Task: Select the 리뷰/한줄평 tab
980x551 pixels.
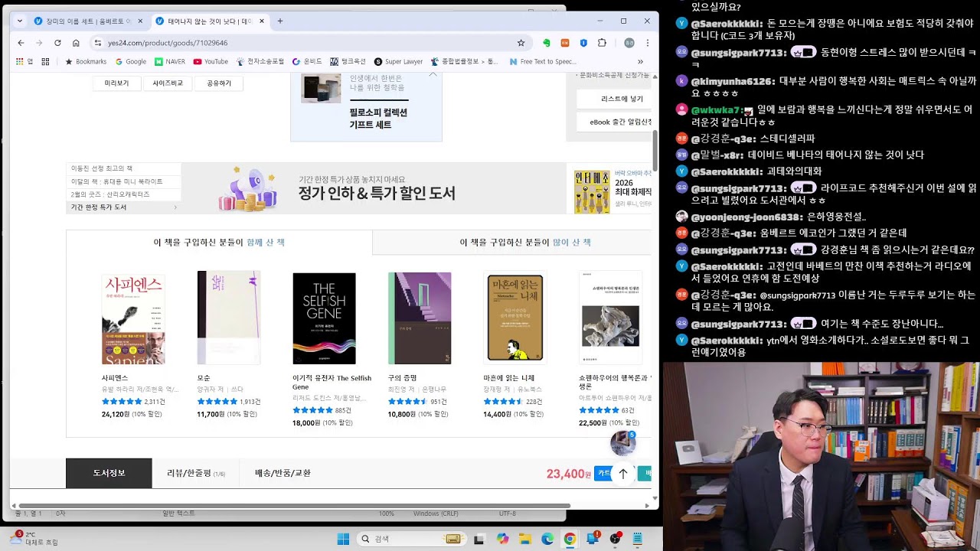Action: (196, 473)
